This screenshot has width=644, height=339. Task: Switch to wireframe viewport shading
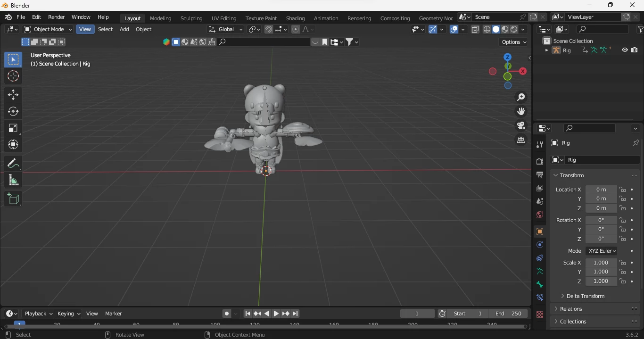point(487,29)
